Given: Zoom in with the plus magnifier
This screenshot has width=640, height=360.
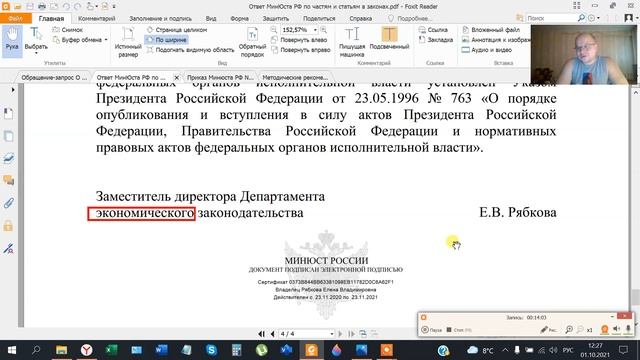Looking at the screenshot, I should [x=324, y=30].
